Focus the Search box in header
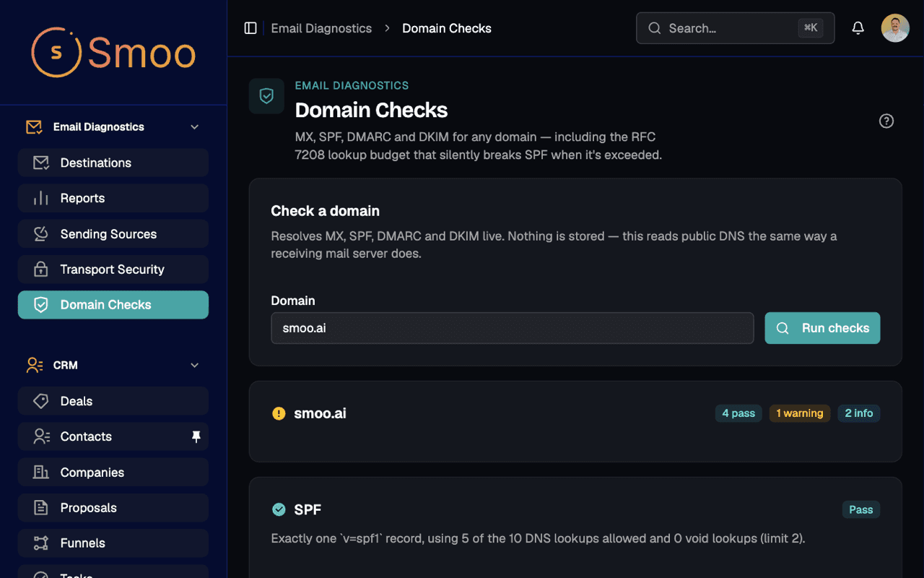The width and height of the screenshot is (924, 578). (735, 28)
